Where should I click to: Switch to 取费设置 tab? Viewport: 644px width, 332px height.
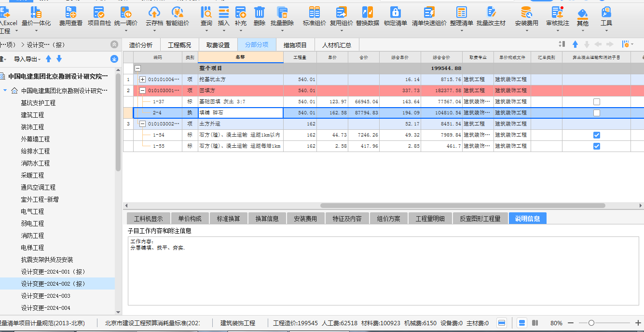218,45
